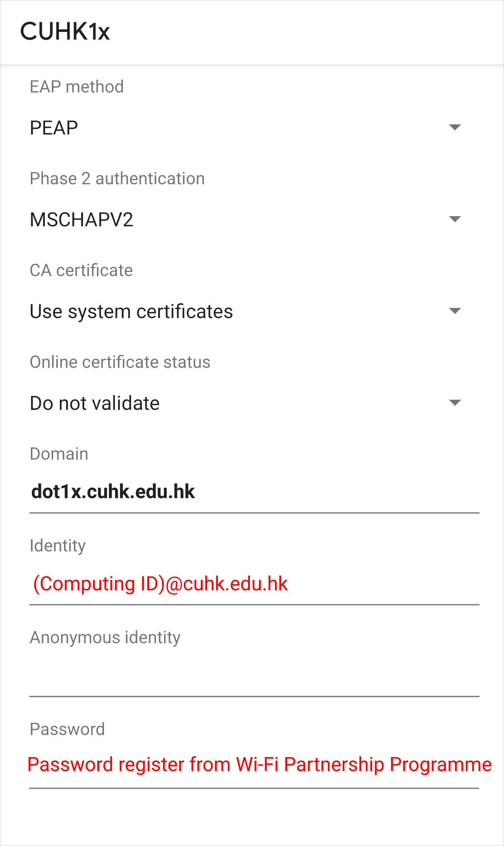Screen dimensions: 504x846
Task: Click the Anonymous identity label
Action: (105, 637)
